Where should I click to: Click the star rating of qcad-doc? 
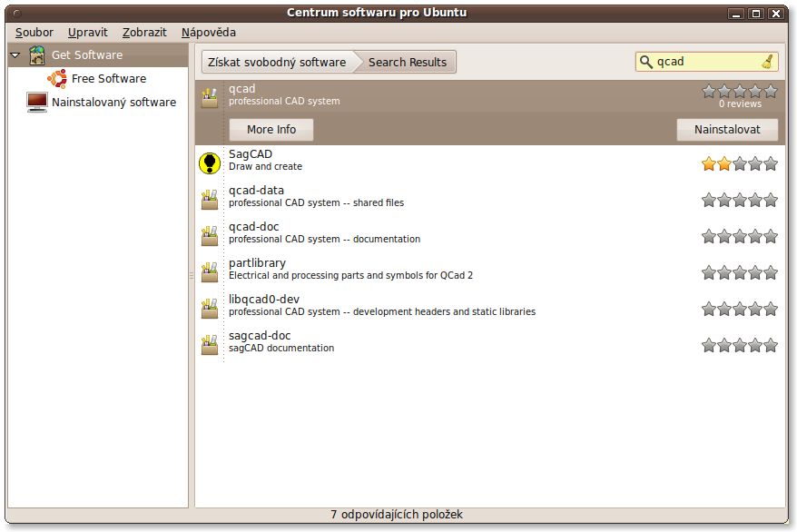[x=740, y=236]
